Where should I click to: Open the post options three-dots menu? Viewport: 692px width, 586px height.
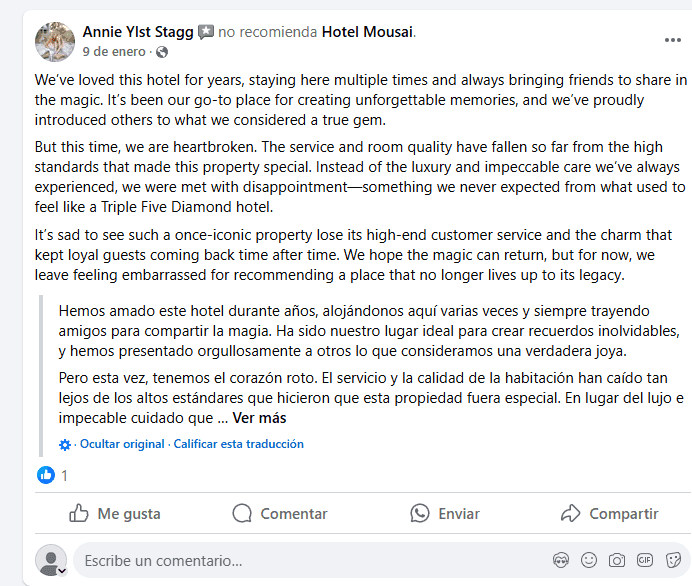click(x=672, y=40)
